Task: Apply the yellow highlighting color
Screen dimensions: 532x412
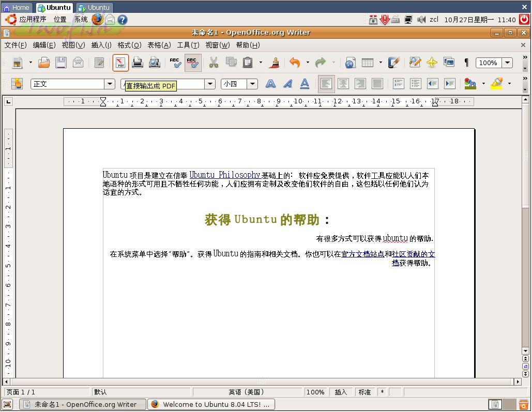Action: coord(496,84)
